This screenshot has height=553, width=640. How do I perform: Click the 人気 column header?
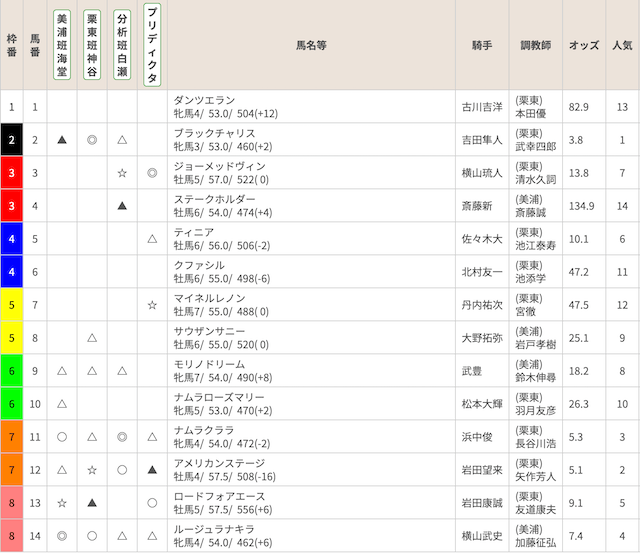point(622,45)
